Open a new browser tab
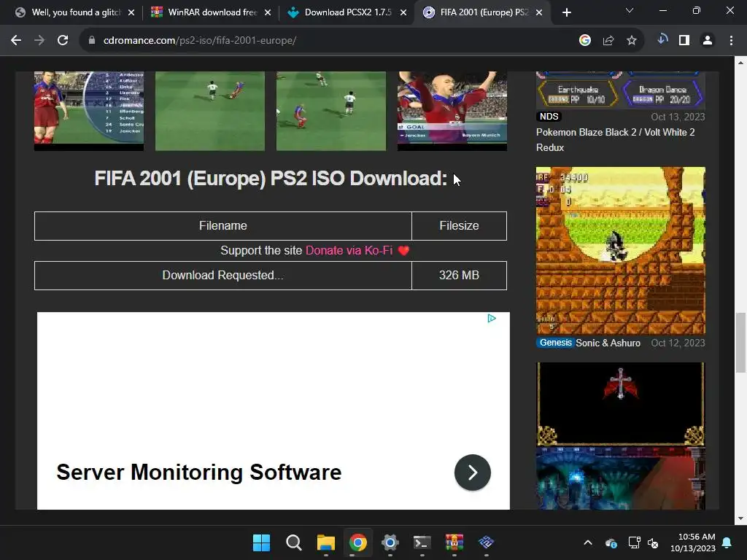747x560 pixels. point(566,13)
